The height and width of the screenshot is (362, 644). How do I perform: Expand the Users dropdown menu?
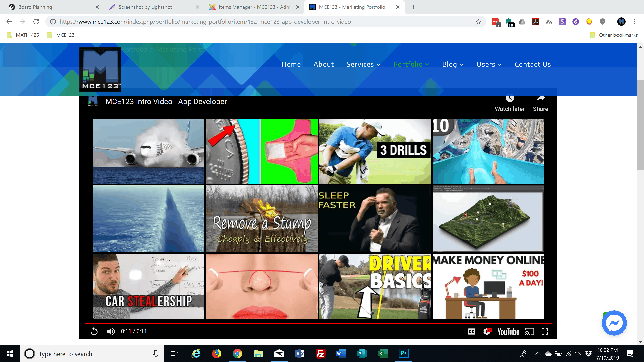489,64
